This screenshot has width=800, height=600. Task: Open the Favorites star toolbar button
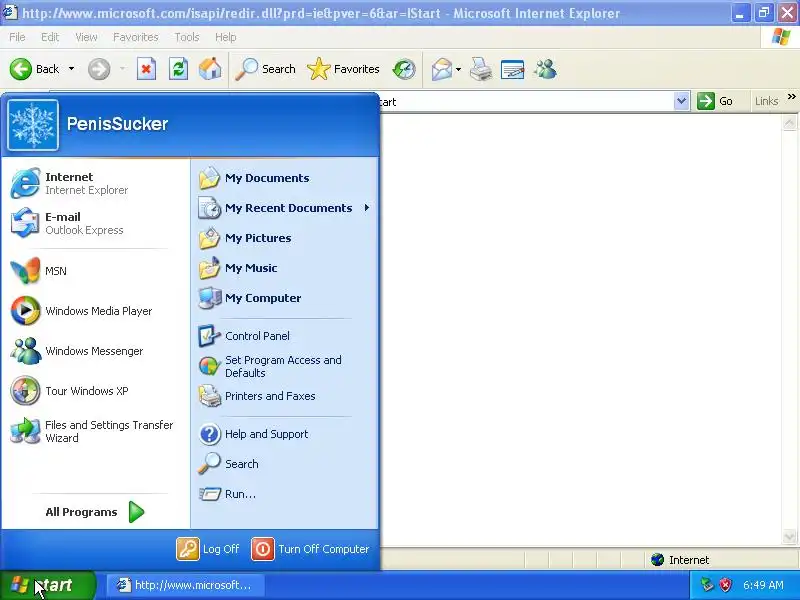point(343,69)
